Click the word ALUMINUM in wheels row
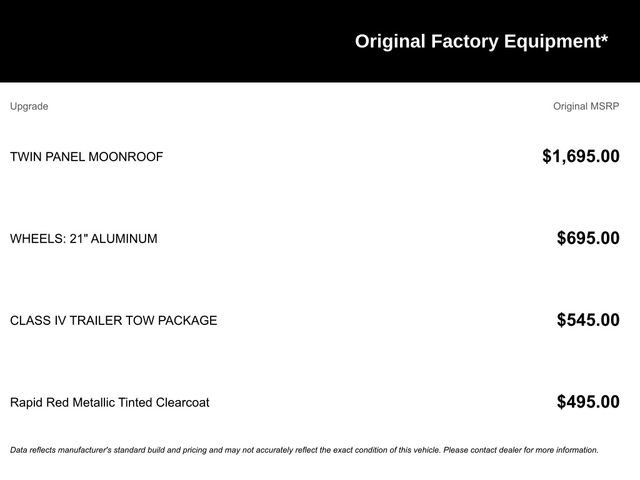 click(124, 238)
